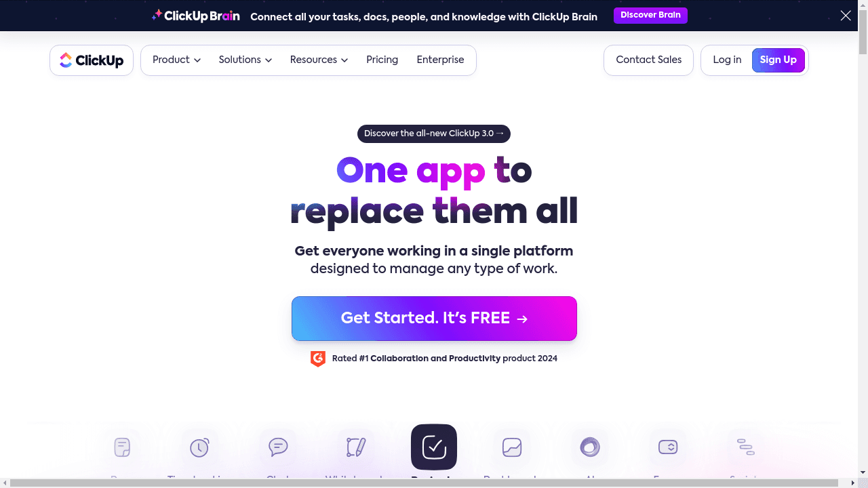
Task: Click the vertical page scrollbar thumb
Action: (863, 33)
